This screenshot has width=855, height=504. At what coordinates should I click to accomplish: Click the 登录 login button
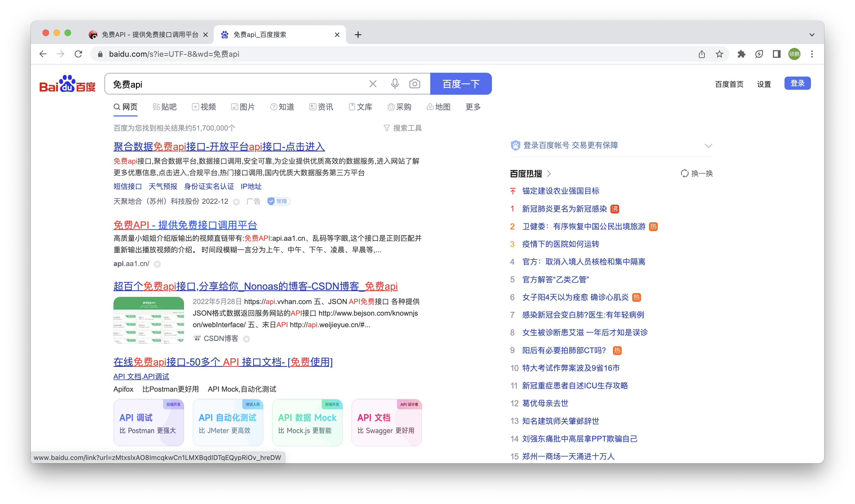[x=797, y=83]
